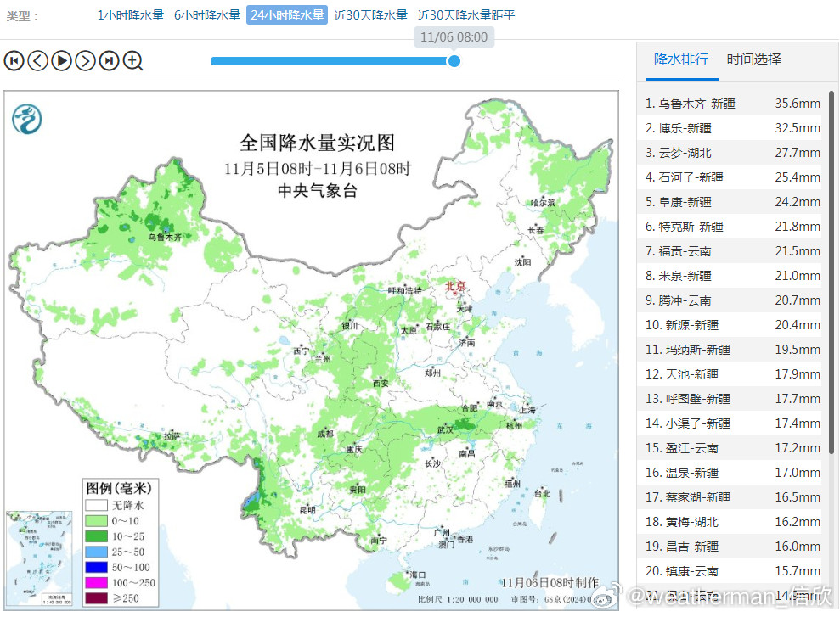This screenshot has height=617, width=840.
Task: Click the previous-frame arrow icon
Action: (37, 60)
